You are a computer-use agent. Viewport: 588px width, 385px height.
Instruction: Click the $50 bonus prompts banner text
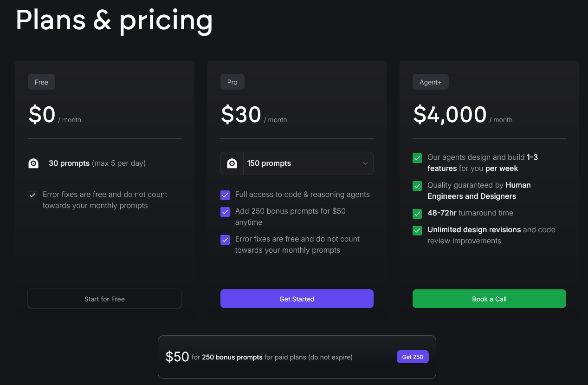[259, 357]
